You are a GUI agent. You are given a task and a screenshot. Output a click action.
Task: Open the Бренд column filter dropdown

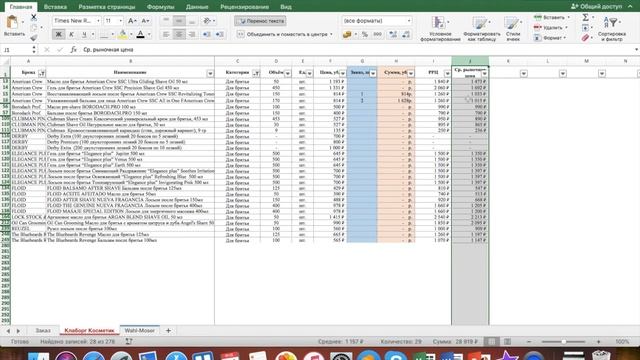[x=42, y=73]
